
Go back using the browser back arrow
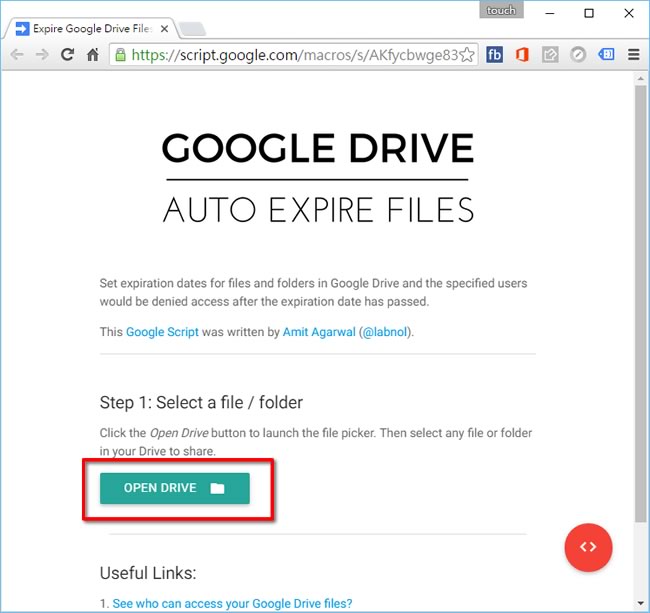click(x=17, y=54)
